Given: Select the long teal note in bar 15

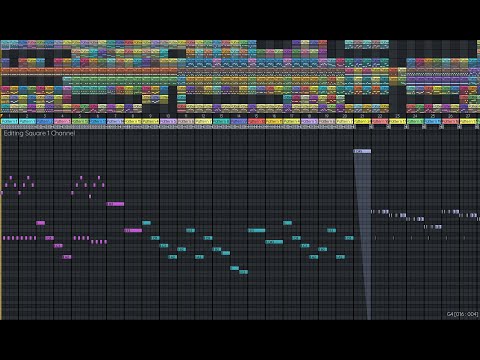Looking at the screenshot, I should tap(257, 230).
